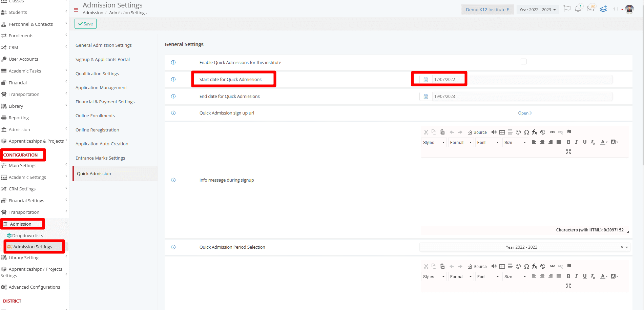Click Admission breadcrumb link
This screenshot has height=310, width=644.
(x=93, y=13)
